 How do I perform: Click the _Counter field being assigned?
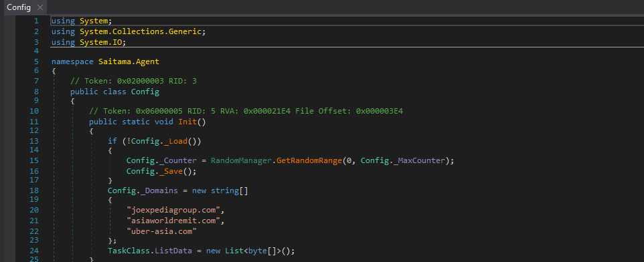(x=173, y=160)
